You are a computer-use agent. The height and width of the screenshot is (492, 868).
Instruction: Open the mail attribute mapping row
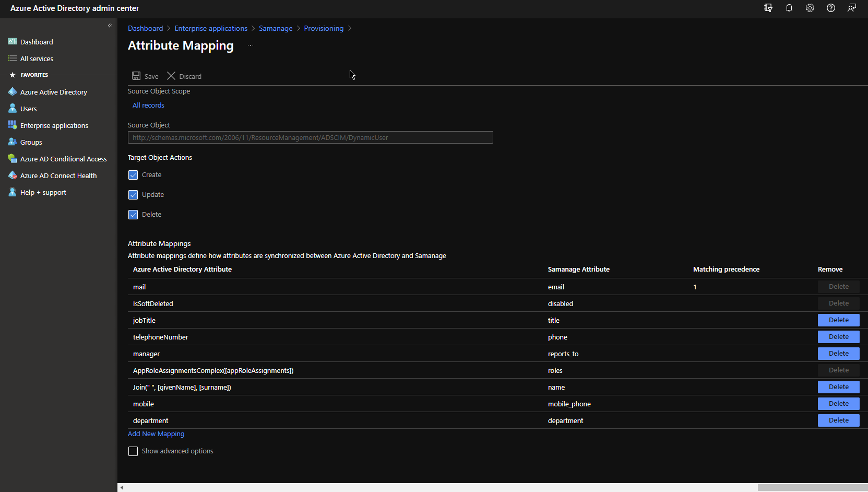point(498,287)
